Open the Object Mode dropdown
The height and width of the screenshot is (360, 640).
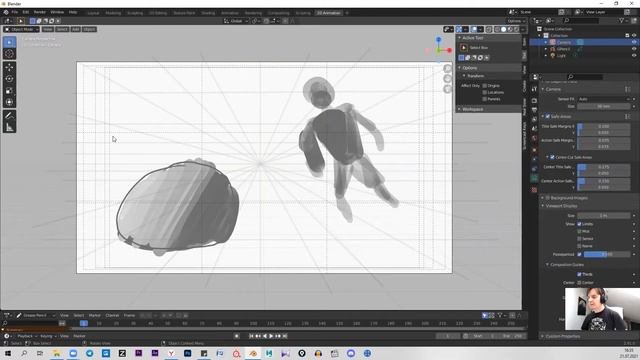coord(22,29)
